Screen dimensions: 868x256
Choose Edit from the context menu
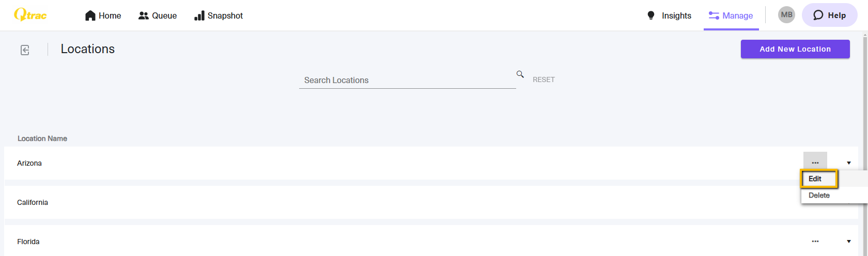click(819, 179)
